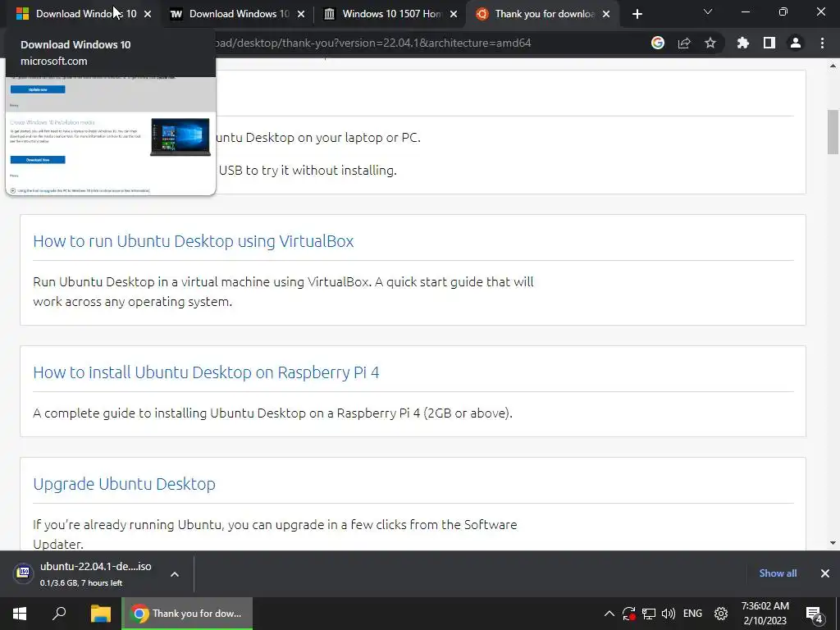Close the Windows 10 1507 Home tab
Viewport: 840px width, 630px height.
pos(454,14)
